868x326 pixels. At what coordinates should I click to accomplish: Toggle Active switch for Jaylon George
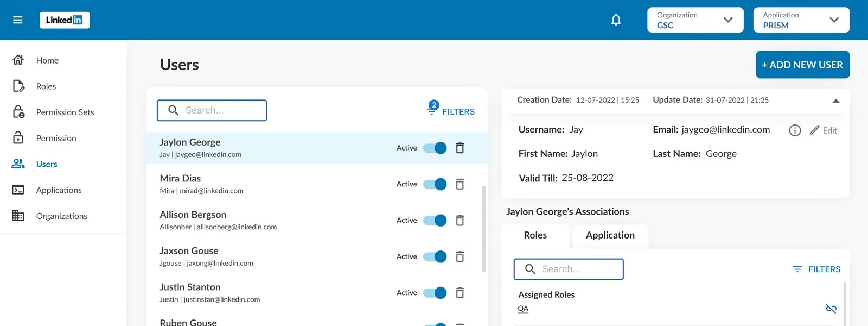tap(435, 148)
